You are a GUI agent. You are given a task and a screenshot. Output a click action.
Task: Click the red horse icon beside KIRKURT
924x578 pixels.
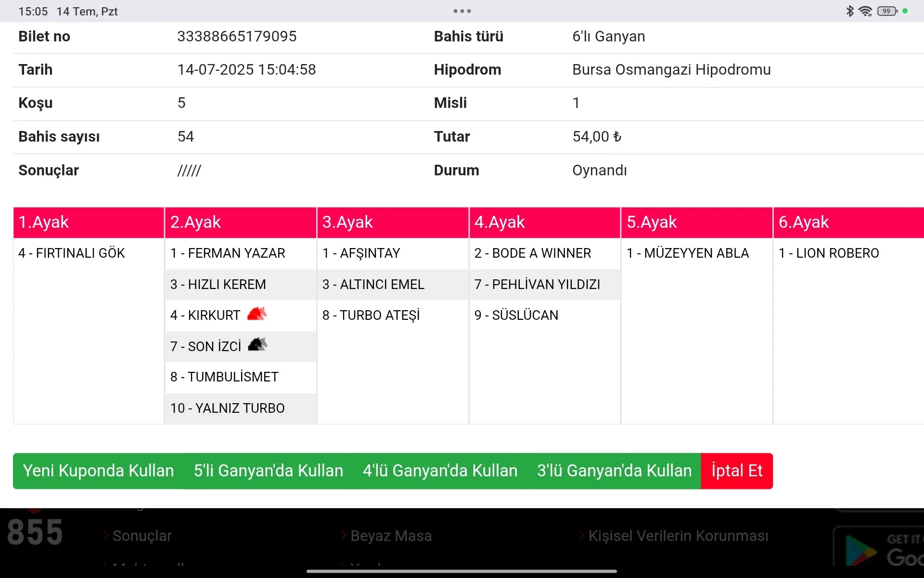(x=257, y=314)
